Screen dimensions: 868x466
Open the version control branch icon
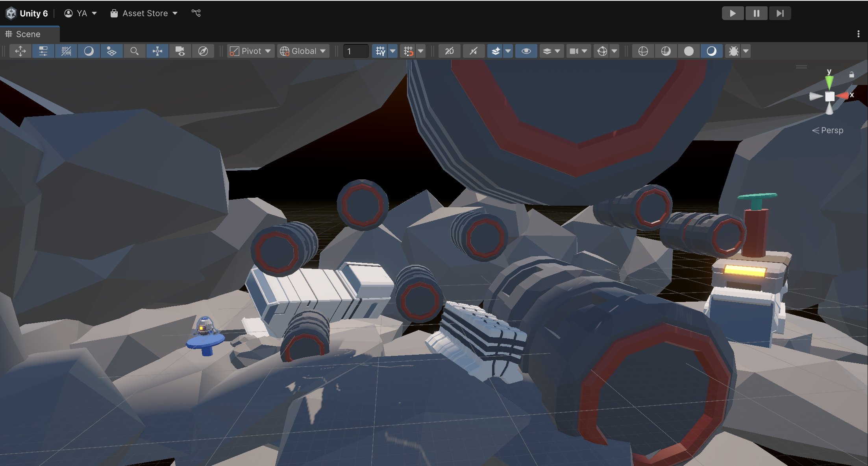(196, 13)
